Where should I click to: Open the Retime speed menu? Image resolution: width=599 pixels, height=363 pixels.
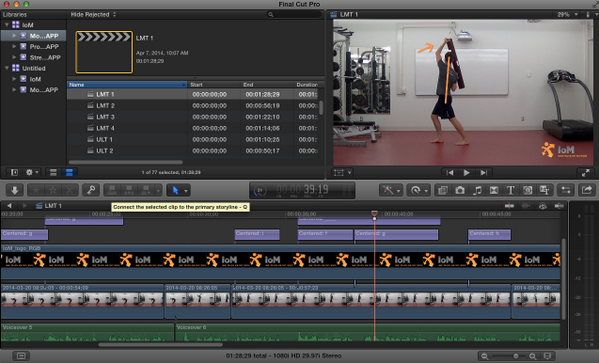(x=418, y=190)
